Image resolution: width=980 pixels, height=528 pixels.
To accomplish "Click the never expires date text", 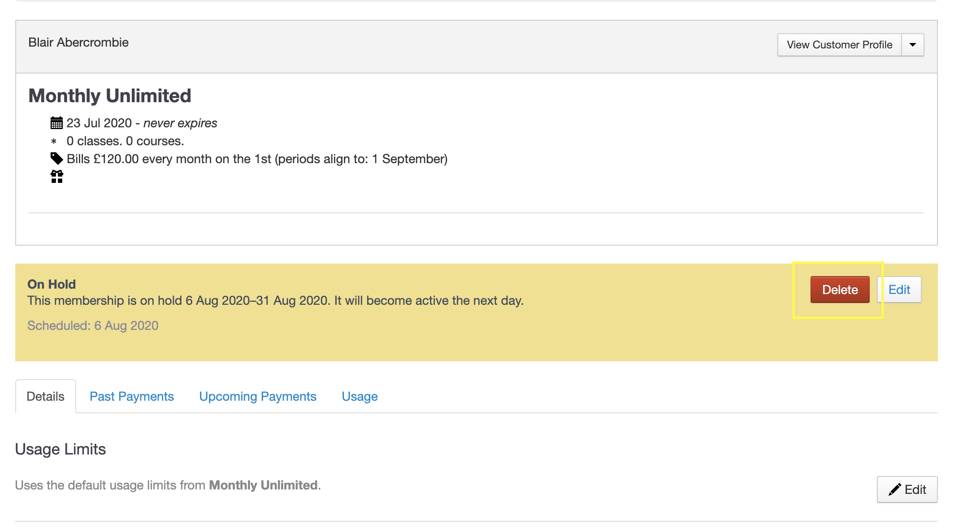I will [180, 123].
